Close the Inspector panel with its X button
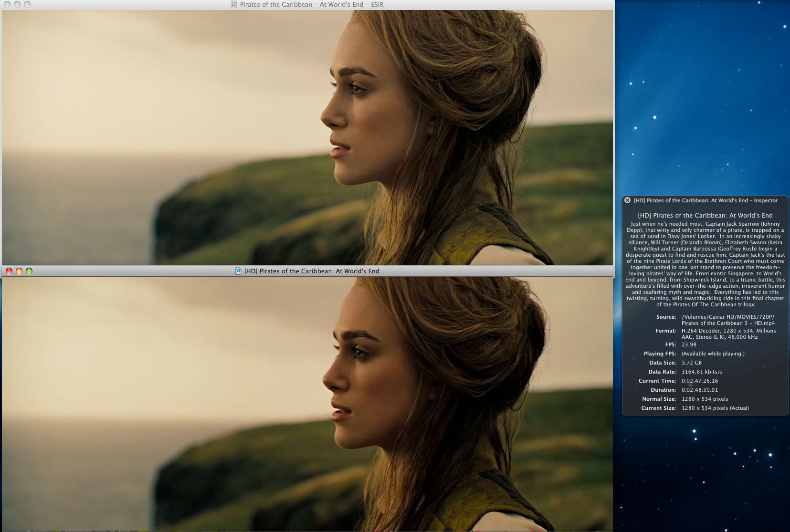 [628, 200]
